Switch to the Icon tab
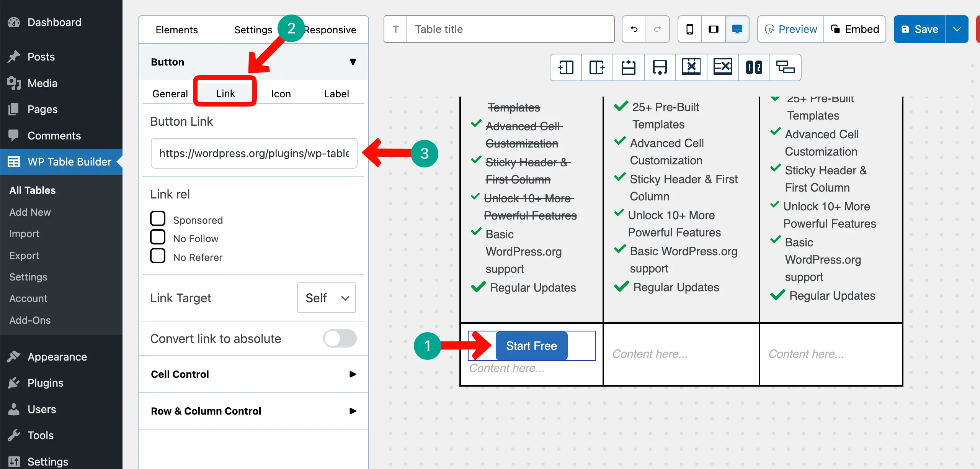 pyautogui.click(x=281, y=94)
